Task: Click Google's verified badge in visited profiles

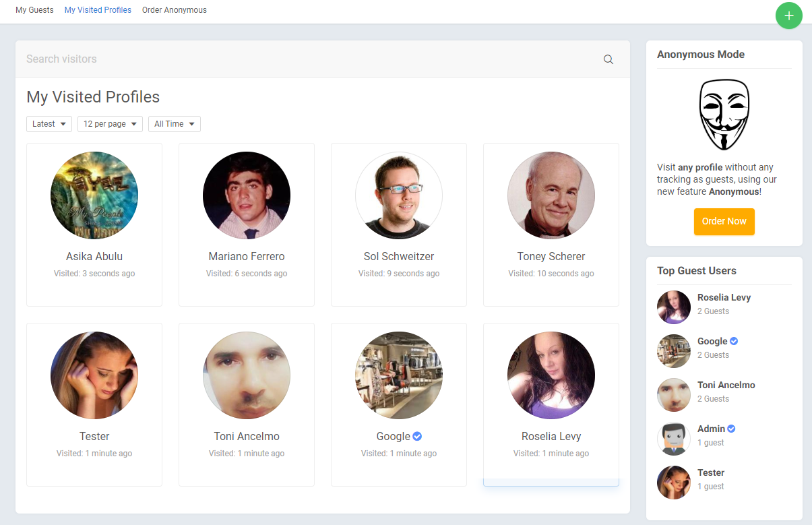Action: (417, 436)
